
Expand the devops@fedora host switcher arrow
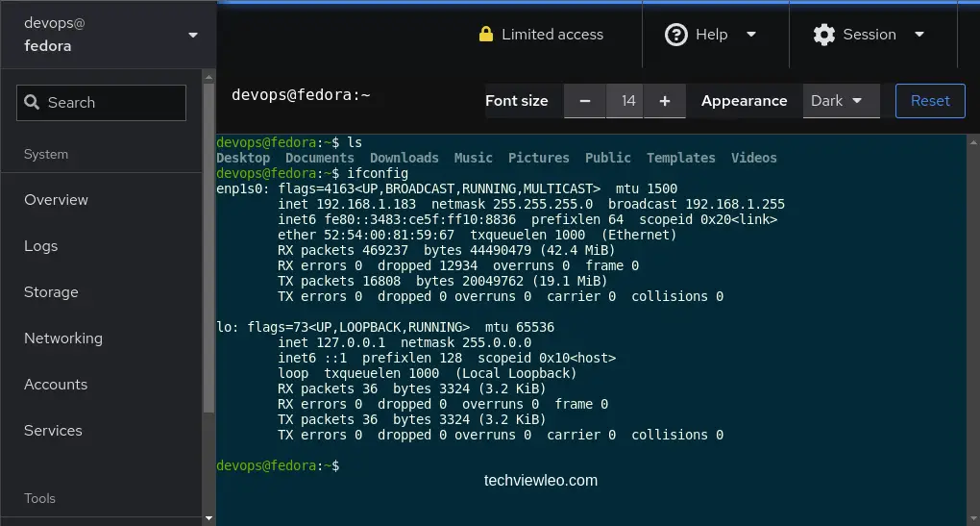pyautogui.click(x=193, y=35)
